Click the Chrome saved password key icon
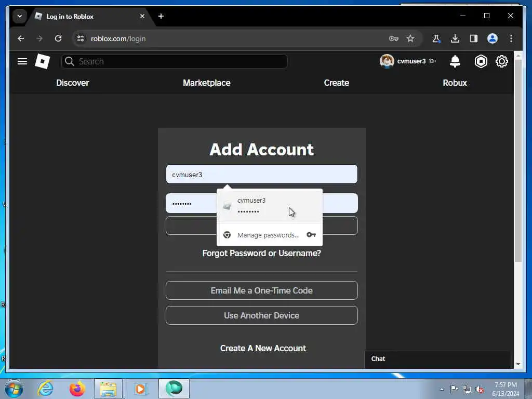 (x=394, y=38)
